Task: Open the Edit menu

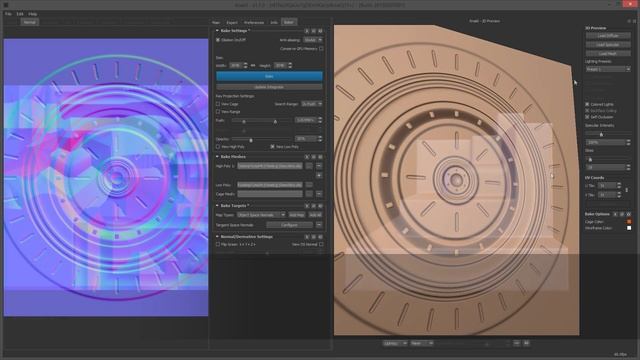Action: point(20,14)
